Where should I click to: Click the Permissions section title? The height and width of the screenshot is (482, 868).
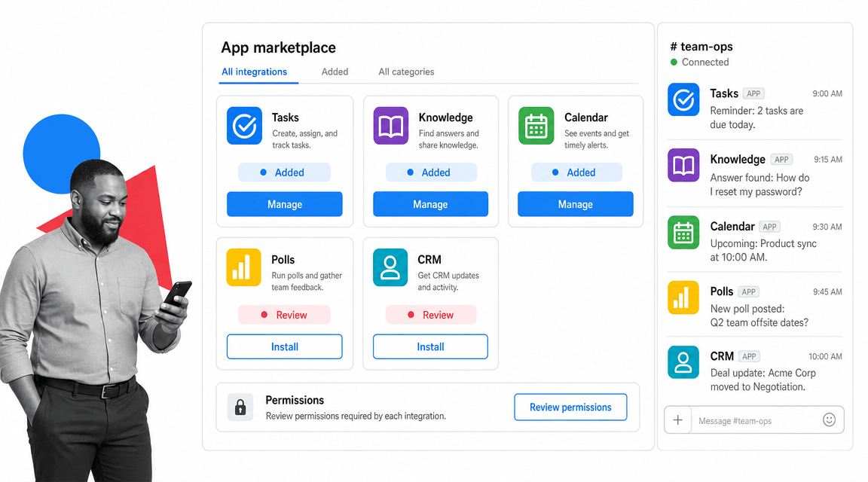(295, 400)
